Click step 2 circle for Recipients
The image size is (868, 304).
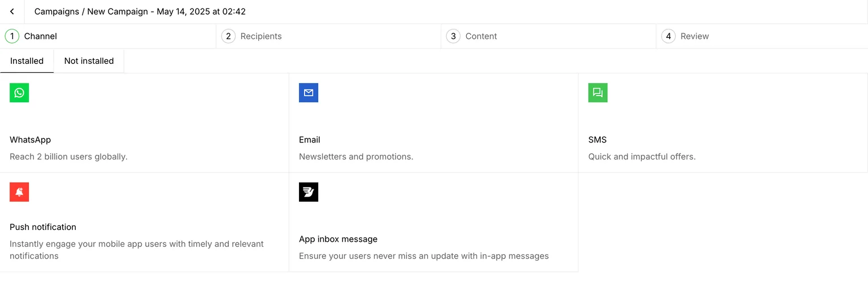click(228, 36)
